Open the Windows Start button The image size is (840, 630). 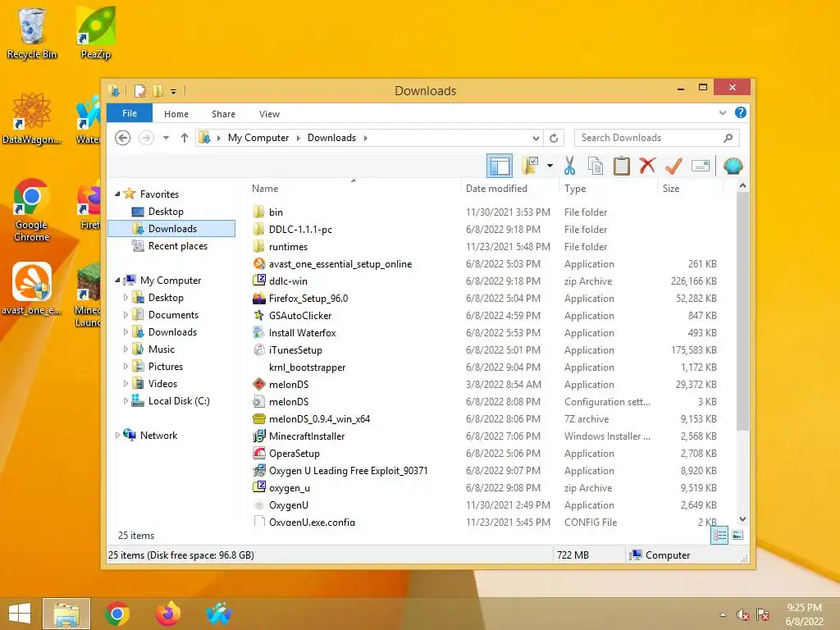click(x=20, y=614)
